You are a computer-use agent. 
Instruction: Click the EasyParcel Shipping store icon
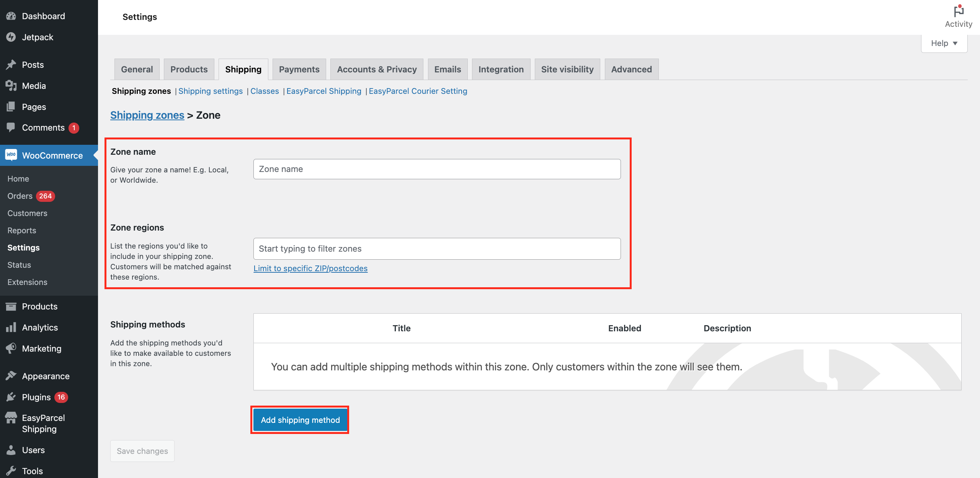11,418
